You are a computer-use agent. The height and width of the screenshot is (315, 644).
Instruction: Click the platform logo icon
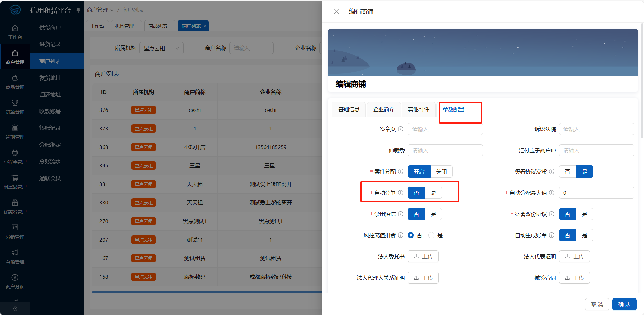coord(15,10)
